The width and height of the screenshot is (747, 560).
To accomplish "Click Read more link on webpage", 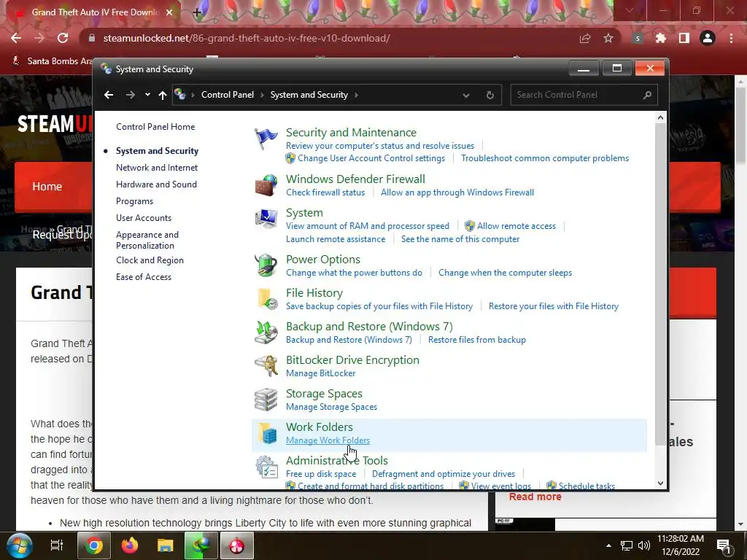I will click(x=535, y=497).
